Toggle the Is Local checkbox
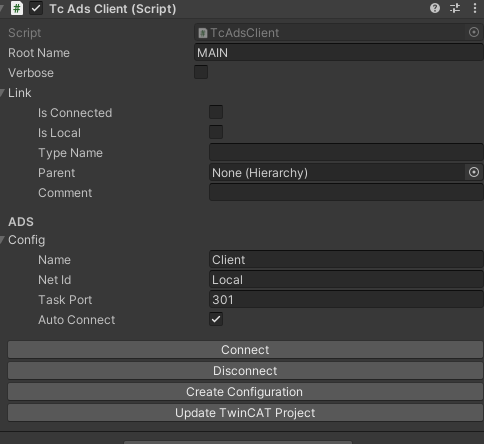The width and height of the screenshot is (484, 444). (x=216, y=132)
